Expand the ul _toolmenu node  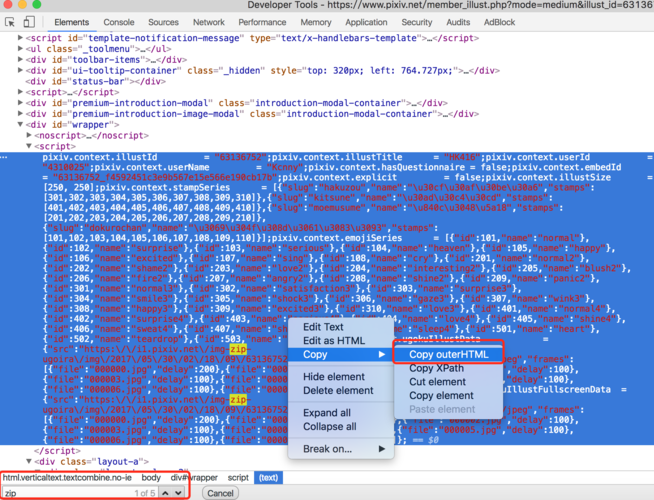tap(21, 48)
